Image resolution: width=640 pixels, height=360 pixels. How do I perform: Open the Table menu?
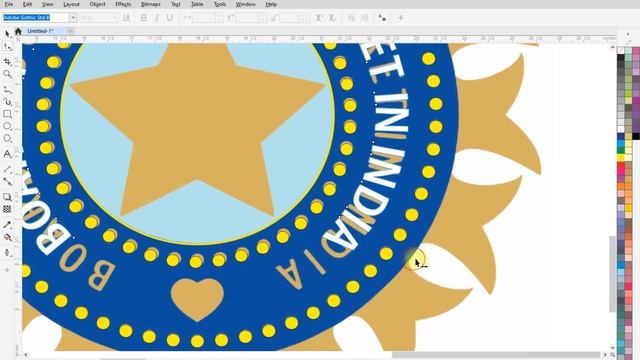197,4
